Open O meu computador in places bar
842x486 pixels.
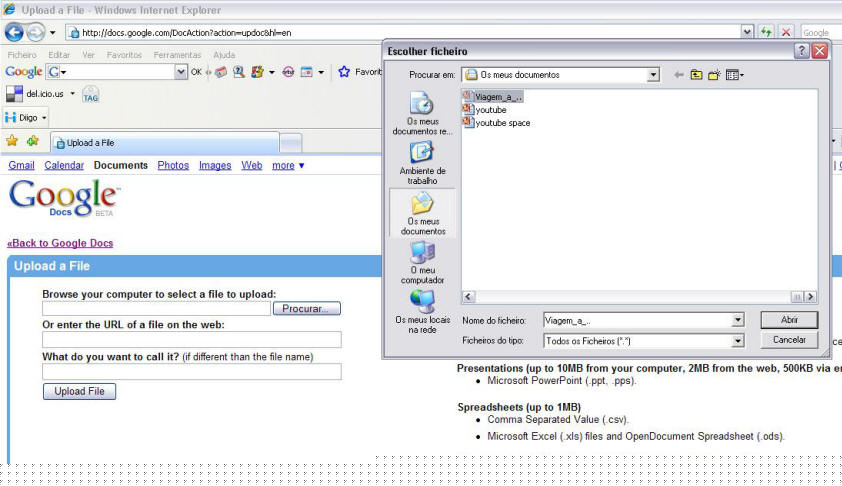pyautogui.click(x=423, y=263)
